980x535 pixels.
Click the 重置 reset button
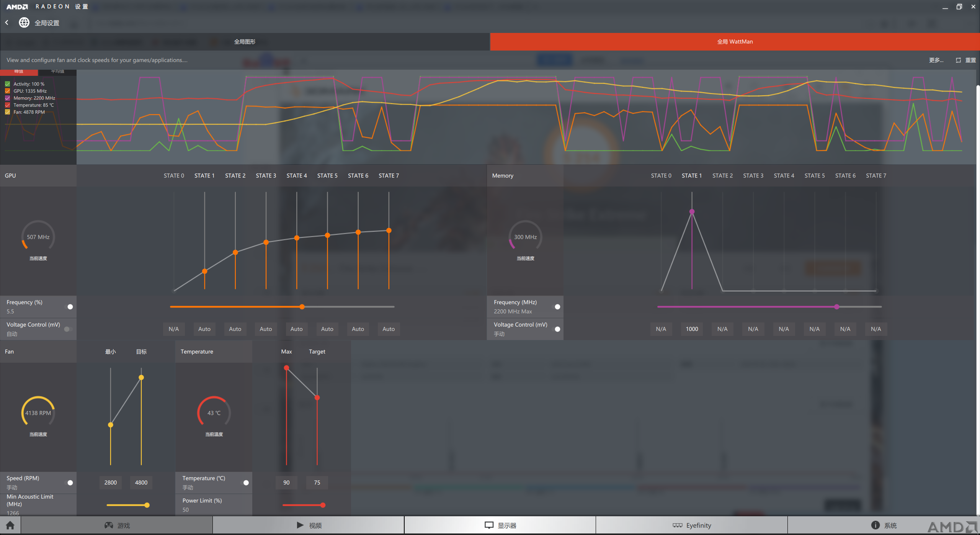point(970,60)
